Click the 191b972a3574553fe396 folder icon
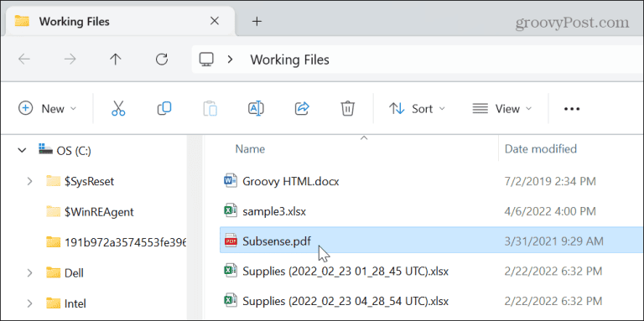 (x=54, y=241)
